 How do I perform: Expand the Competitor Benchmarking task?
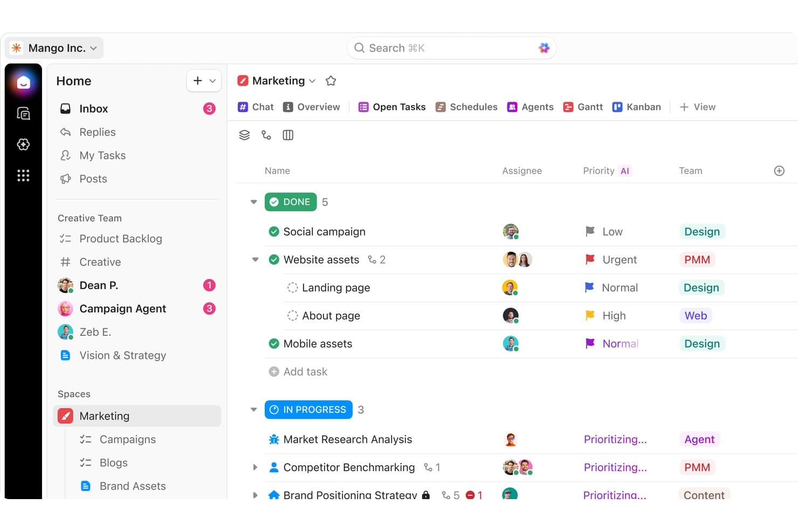(x=255, y=467)
